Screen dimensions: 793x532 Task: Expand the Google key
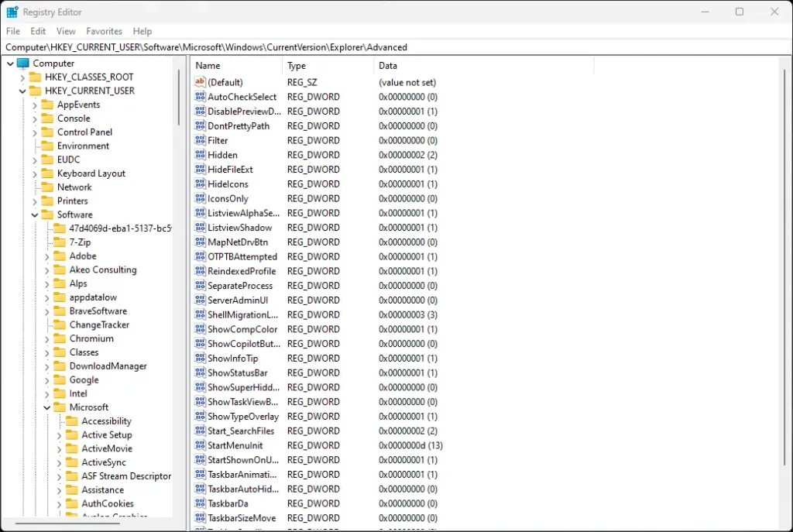pos(46,380)
